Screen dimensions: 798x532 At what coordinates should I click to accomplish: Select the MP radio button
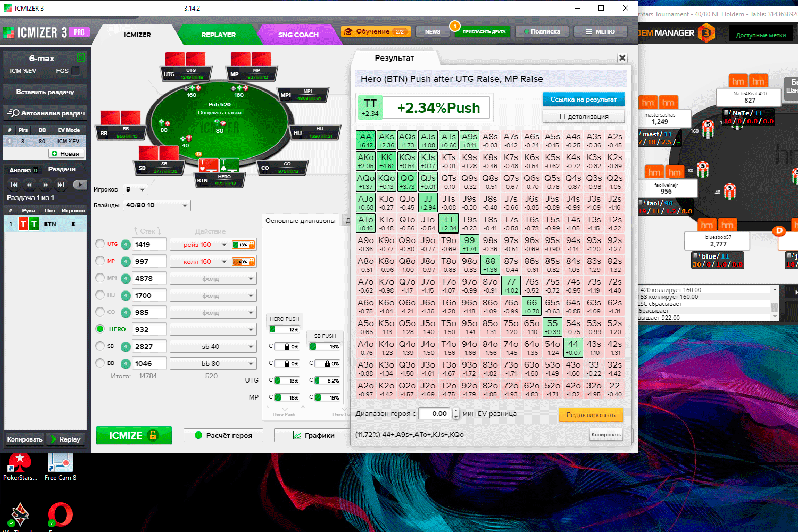coord(100,261)
